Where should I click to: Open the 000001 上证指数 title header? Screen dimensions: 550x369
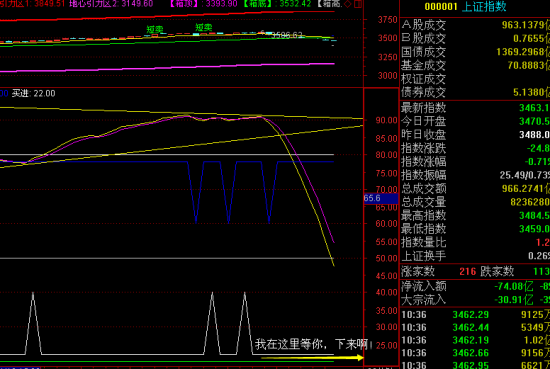(x=465, y=7)
